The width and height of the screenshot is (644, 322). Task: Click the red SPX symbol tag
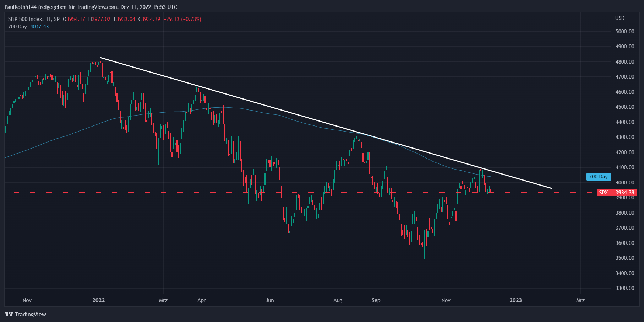click(x=603, y=193)
